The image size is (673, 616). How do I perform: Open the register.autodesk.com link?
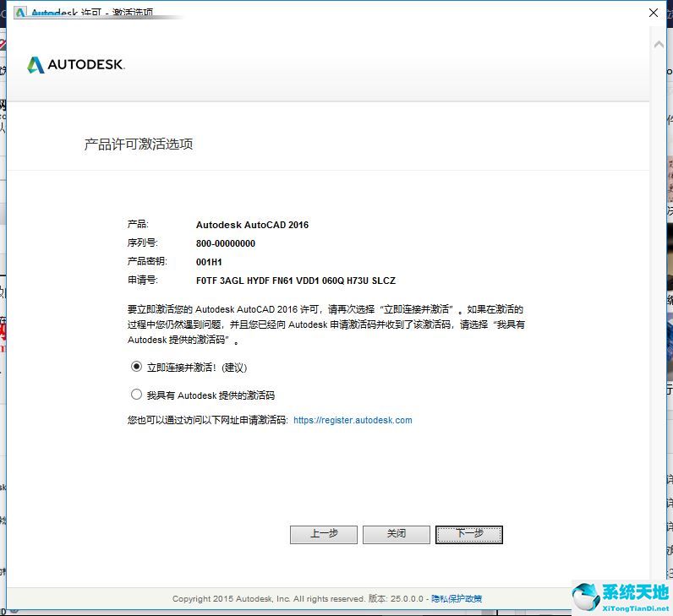point(353,421)
